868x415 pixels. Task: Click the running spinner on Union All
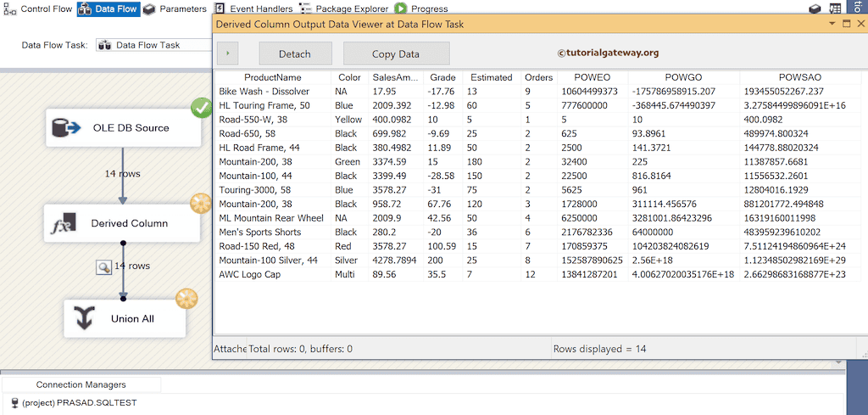pyautogui.click(x=186, y=300)
